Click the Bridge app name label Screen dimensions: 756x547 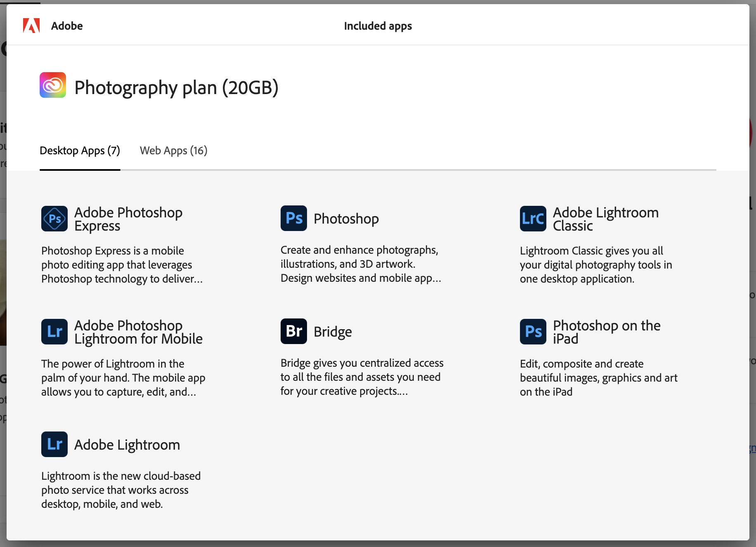click(333, 331)
